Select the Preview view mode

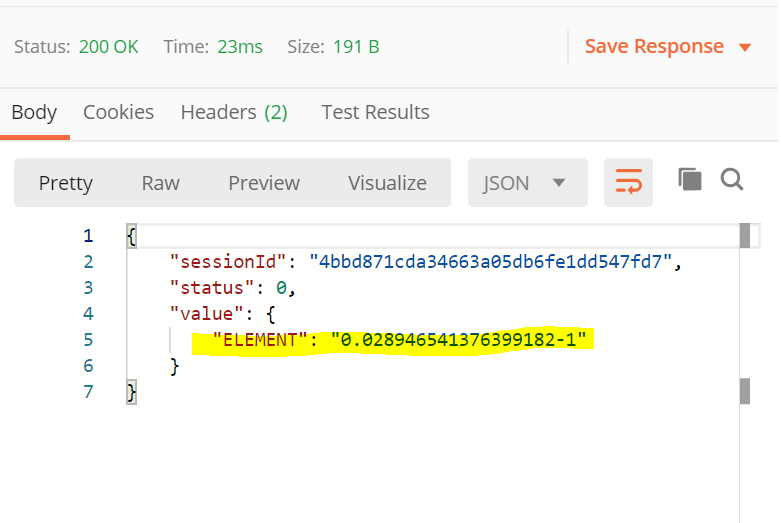click(x=264, y=183)
